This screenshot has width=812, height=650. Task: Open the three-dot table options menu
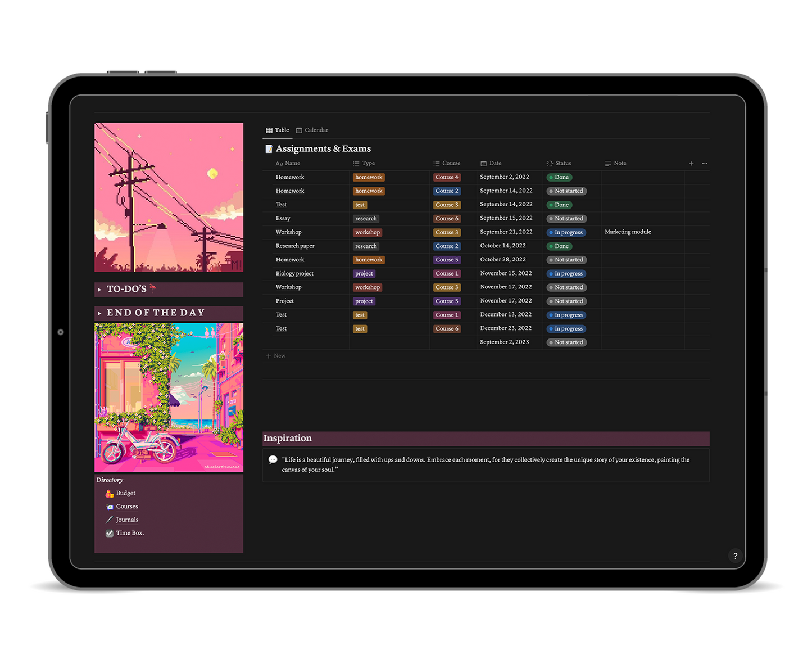[x=705, y=164]
